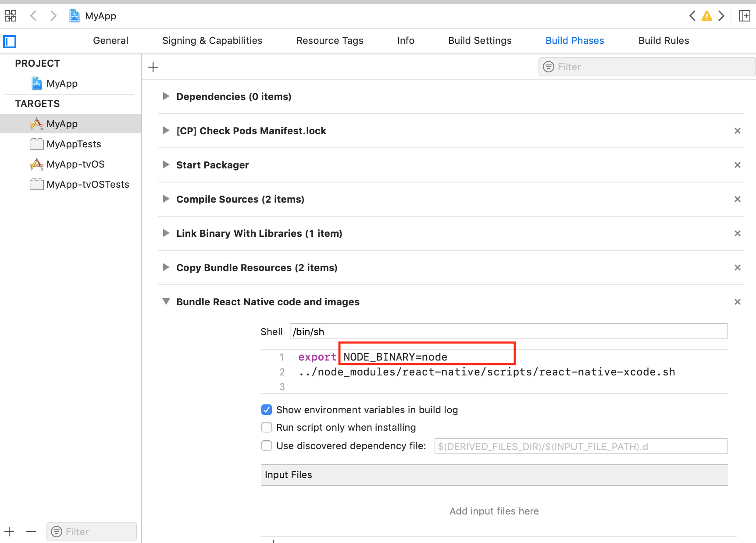The image size is (756, 543).
Task: Disable Show environment variables in build log
Action: pos(267,410)
